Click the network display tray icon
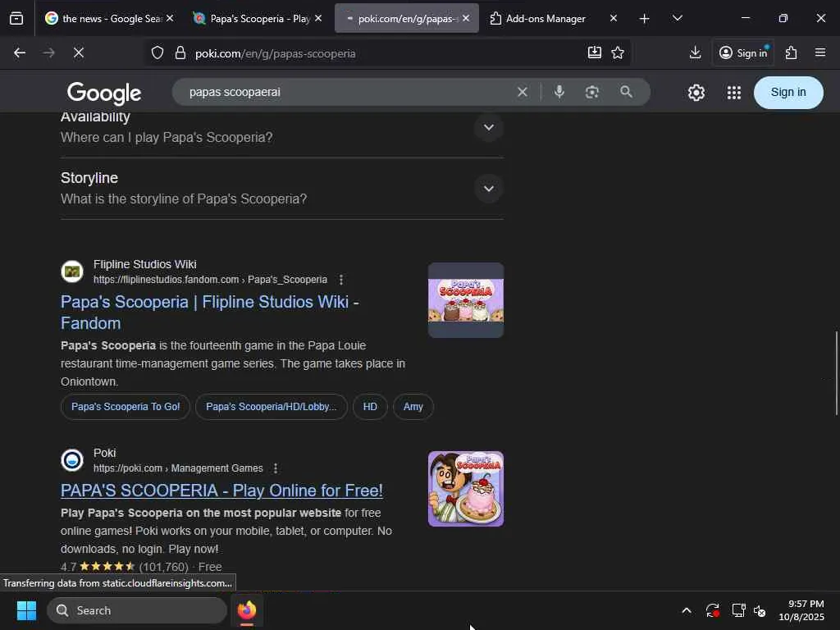Image resolution: width=840 pixels, height=630 pixels. (x=738, y=610)
